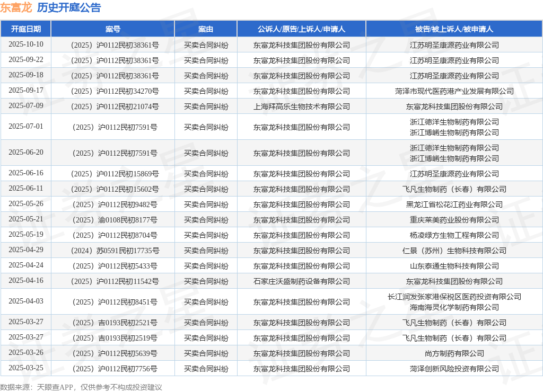
Task: Click 东富龙科技集团股份有限公司 defendant in 2025-07-09 row
Action: [x=454, y=106]
